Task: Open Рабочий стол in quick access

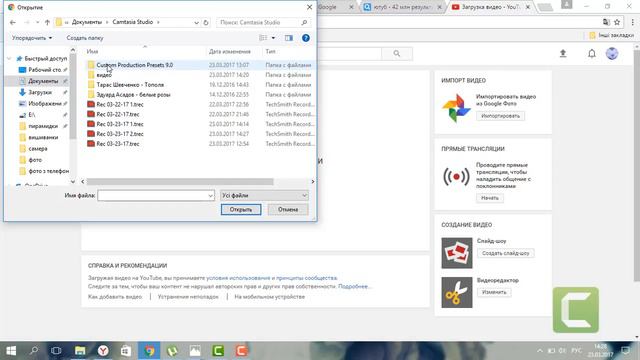Action: pos(44,70)
